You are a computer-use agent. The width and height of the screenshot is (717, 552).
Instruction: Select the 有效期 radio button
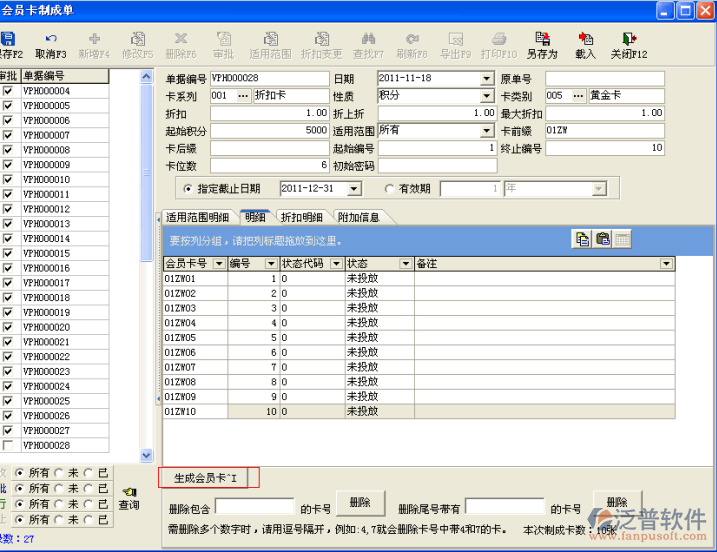click(391, 188)
